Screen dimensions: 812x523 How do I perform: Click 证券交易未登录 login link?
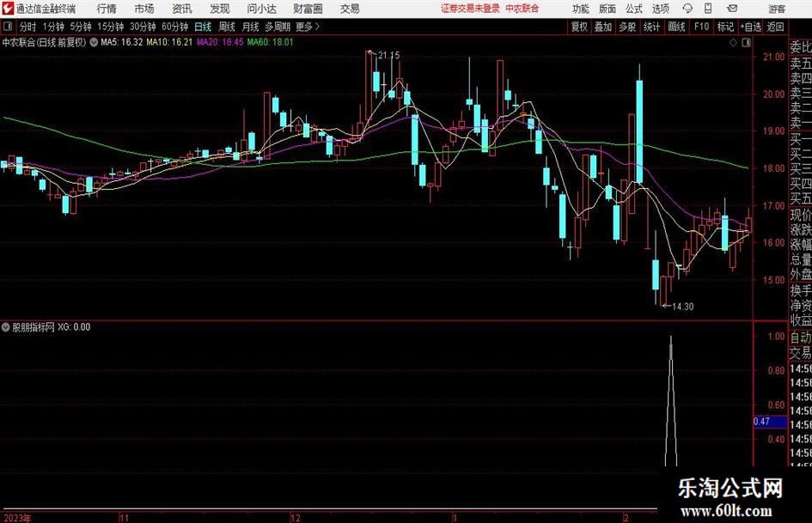click(470, 9)
